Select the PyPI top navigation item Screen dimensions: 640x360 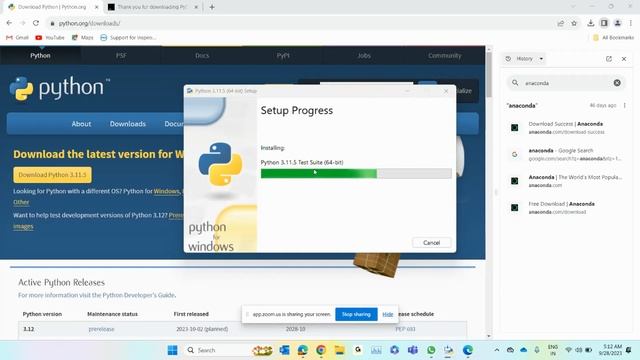283,56
